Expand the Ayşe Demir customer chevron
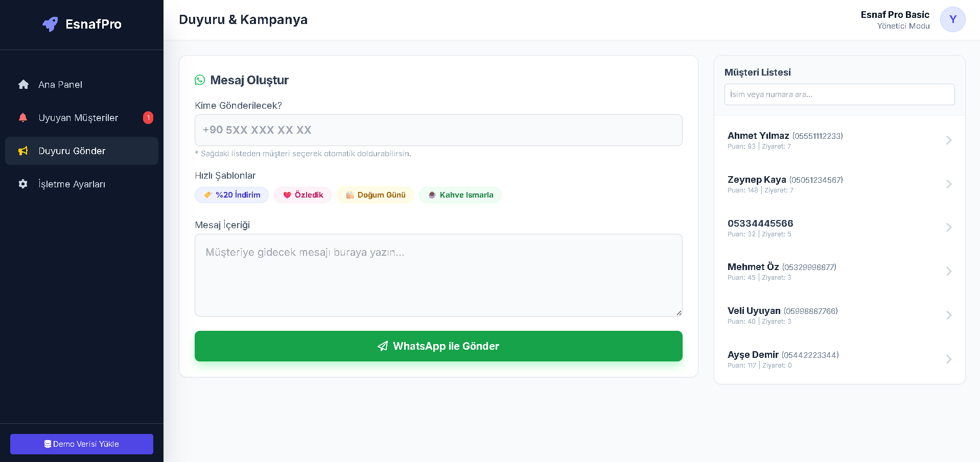This screenshot has height=462, width=980. [948, 359]
